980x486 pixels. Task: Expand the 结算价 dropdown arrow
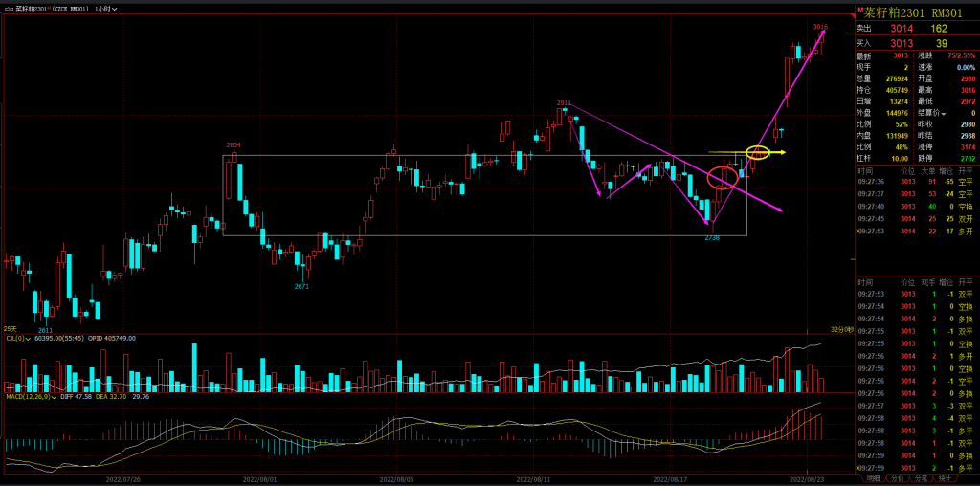[x=946, y=113]
